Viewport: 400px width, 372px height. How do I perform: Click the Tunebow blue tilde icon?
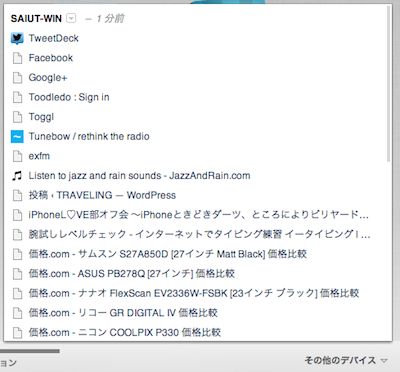tap(17, 136)
